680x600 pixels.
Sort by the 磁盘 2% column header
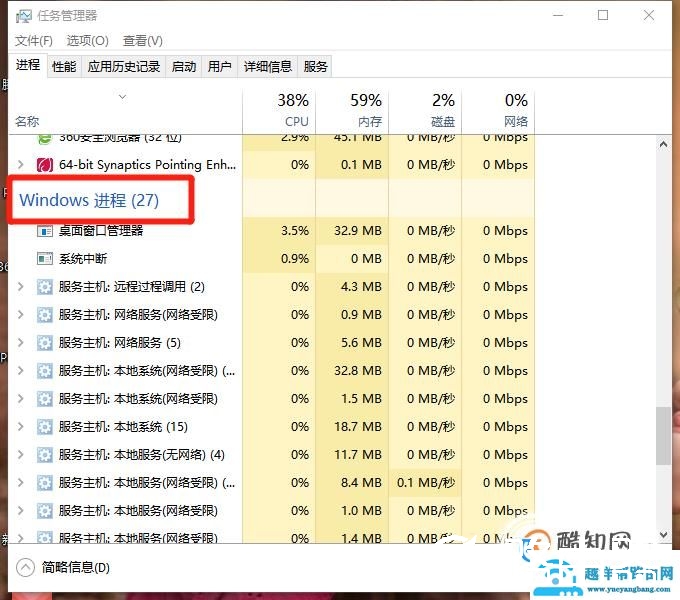coord(425,112)
